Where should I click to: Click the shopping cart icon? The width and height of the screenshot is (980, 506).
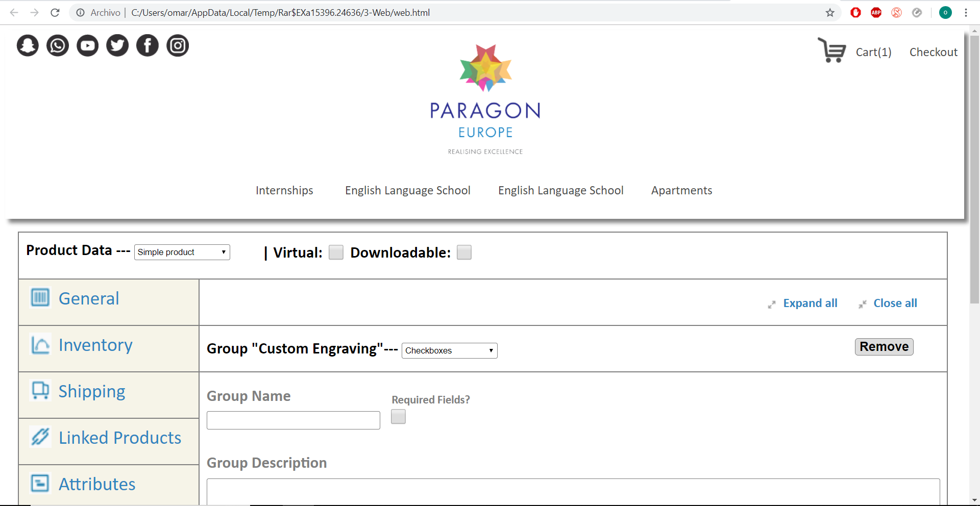click(x=831, y=50)
